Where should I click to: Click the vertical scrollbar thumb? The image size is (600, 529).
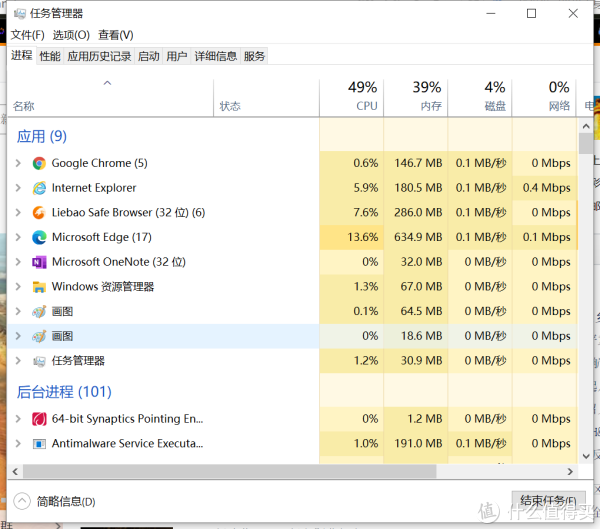[586, 144]
